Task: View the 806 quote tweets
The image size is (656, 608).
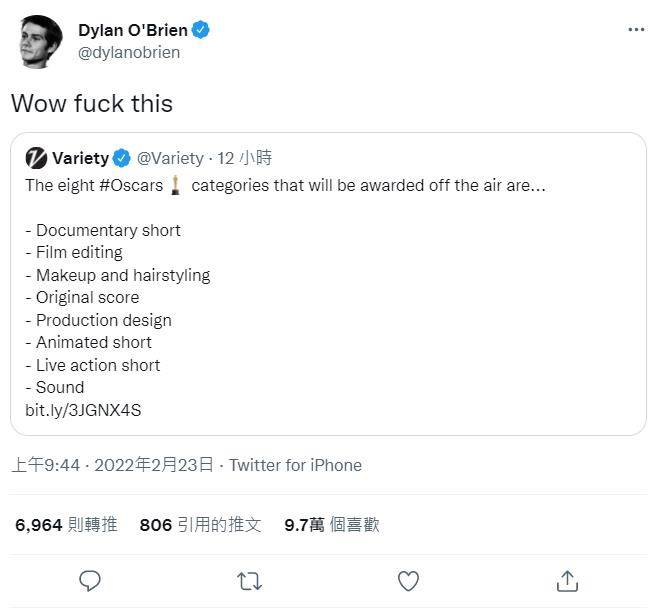Action: [200, 524]
